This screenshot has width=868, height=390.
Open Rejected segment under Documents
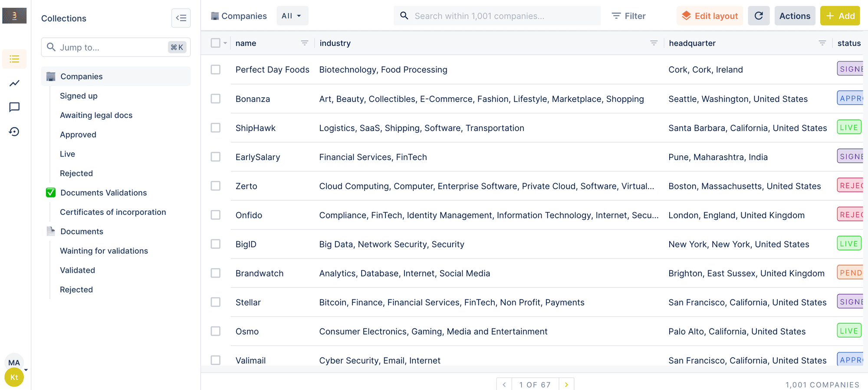76,289
